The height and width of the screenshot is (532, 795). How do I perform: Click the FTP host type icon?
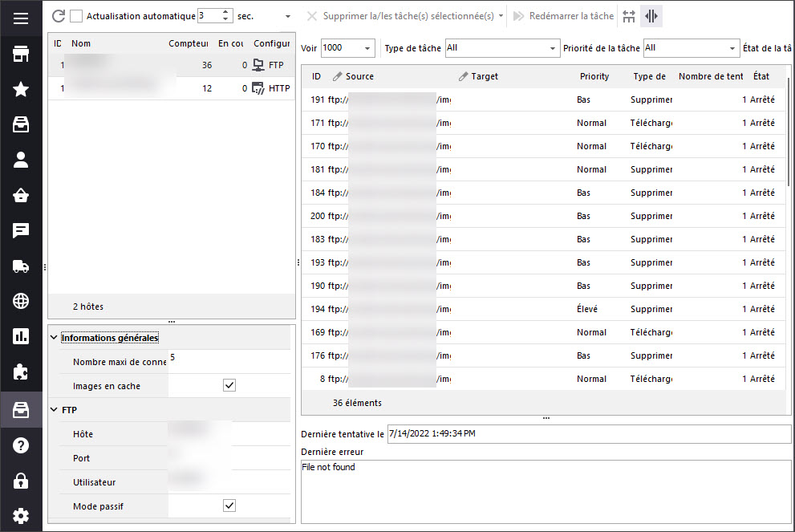coord(258,65)
